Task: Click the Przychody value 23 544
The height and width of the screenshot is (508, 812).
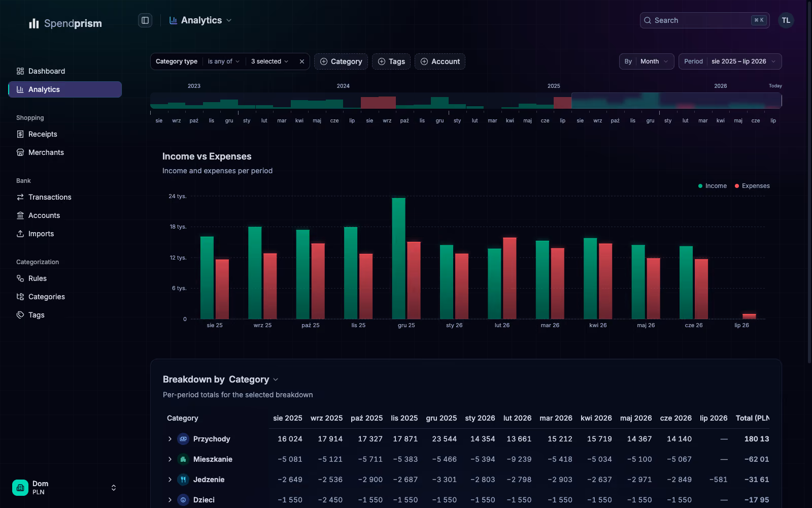Action: 445,439
